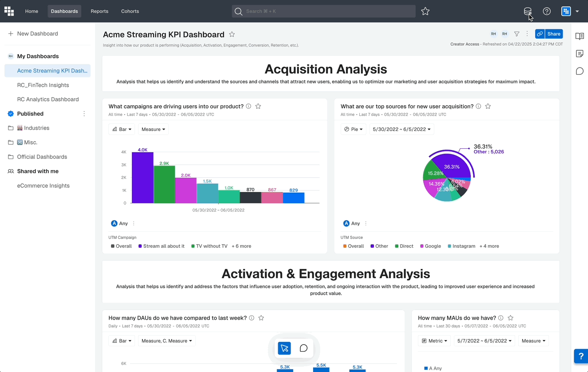Open the guide book icon in right rail
Viewport: 588px width, 372px height.
click(x=580, y=36)
